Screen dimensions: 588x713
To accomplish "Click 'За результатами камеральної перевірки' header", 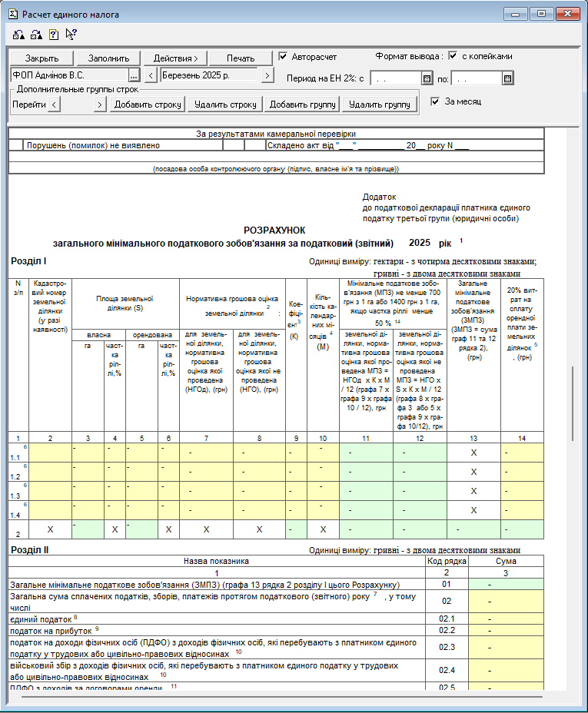I will pos(276,134).
